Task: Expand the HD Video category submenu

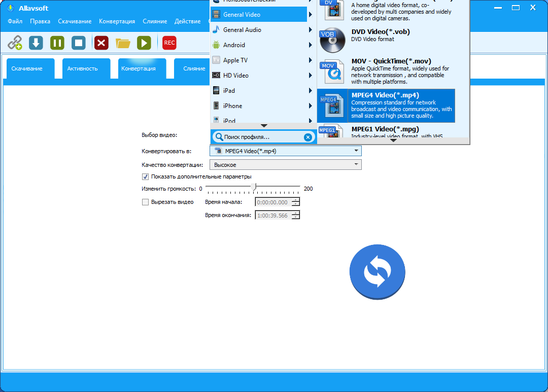Action: click(x=262, y=76)
